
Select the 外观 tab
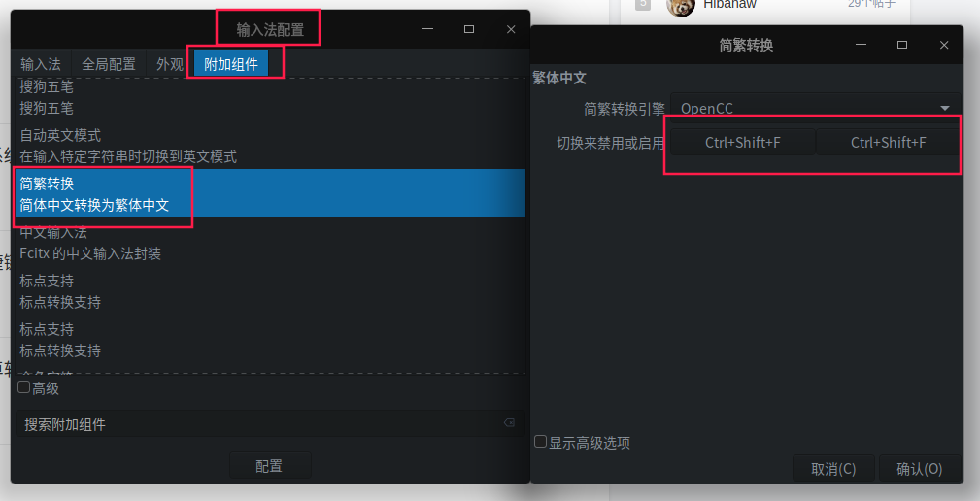click(x=170, y=64)
